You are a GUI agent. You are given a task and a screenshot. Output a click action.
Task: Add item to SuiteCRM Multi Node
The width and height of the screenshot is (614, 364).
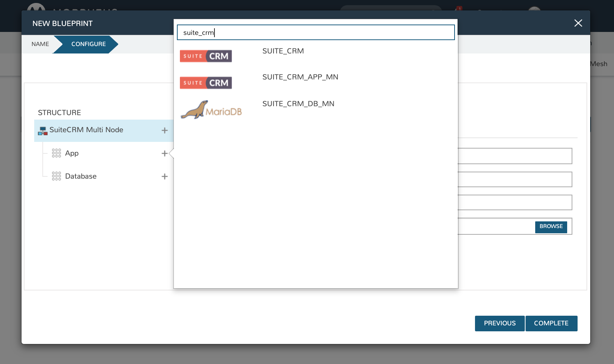pos(165,130)
